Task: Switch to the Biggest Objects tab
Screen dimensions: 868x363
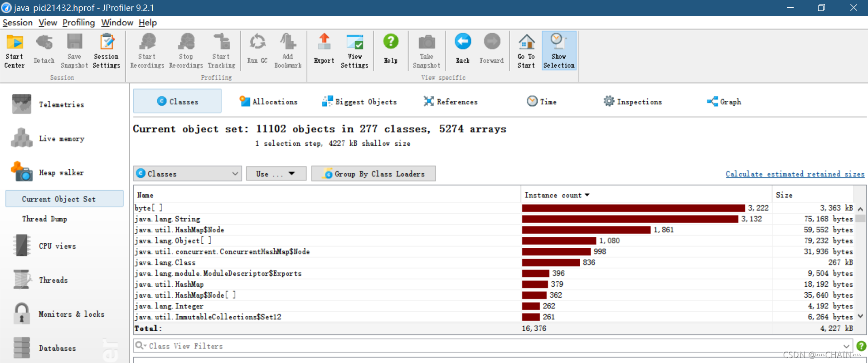Action: (359, 102)
